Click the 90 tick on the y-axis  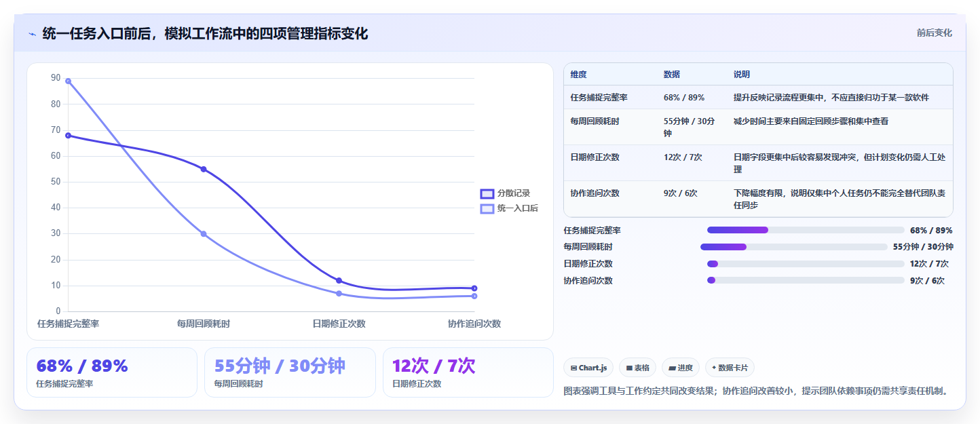point(56,78)
